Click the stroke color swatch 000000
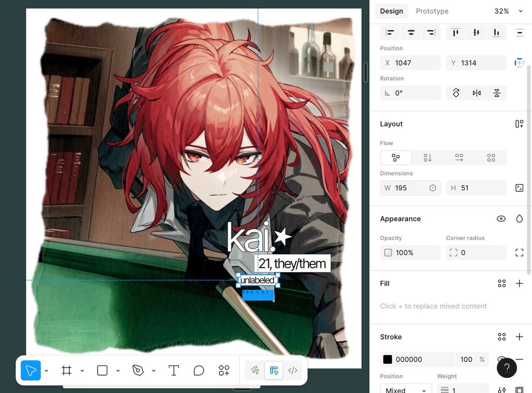 click(388, 359)
